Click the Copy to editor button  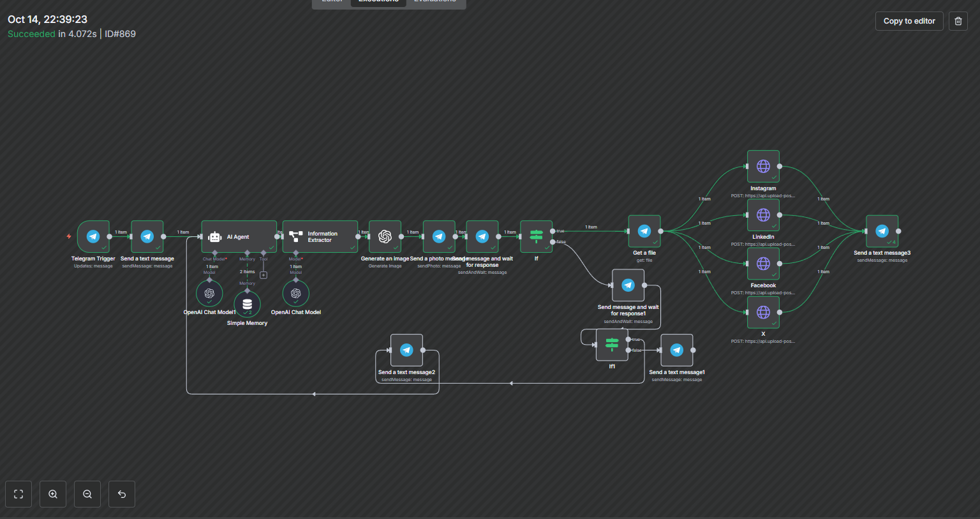909,21
